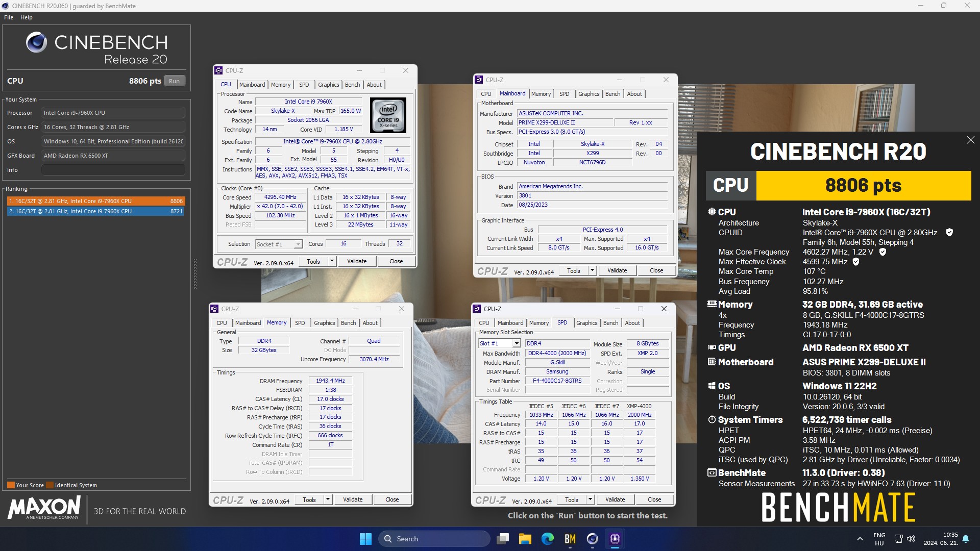Click the System Timers clock icon
Viewport: 980px width, 551px height.
[712, 419]
